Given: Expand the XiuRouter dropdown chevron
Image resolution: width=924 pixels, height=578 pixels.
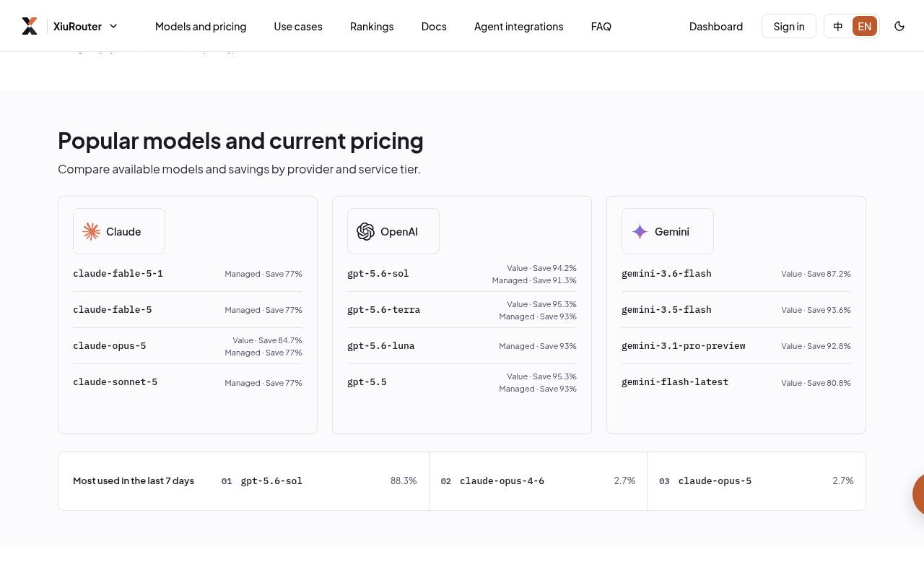Looking at the screenshot, I should (x=113, y=26).
